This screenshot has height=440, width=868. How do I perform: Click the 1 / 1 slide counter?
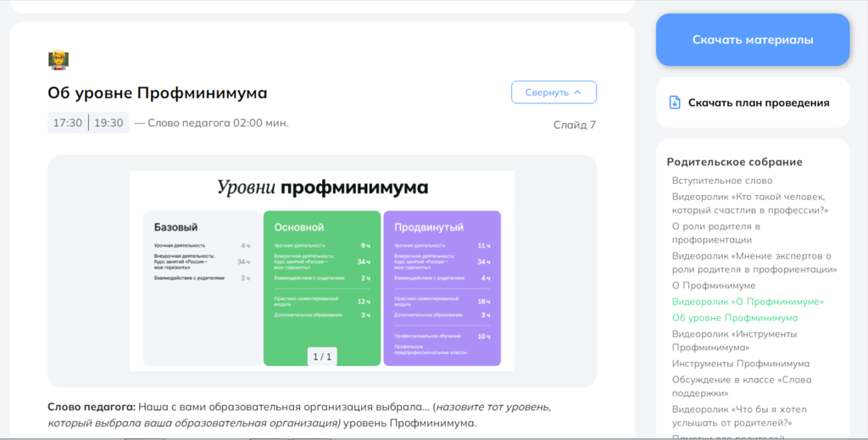click(x=322, y=357)
